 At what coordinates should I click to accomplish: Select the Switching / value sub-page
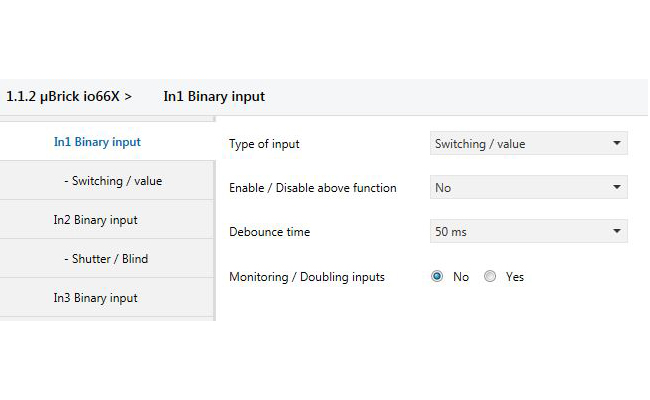coord(112,181)
